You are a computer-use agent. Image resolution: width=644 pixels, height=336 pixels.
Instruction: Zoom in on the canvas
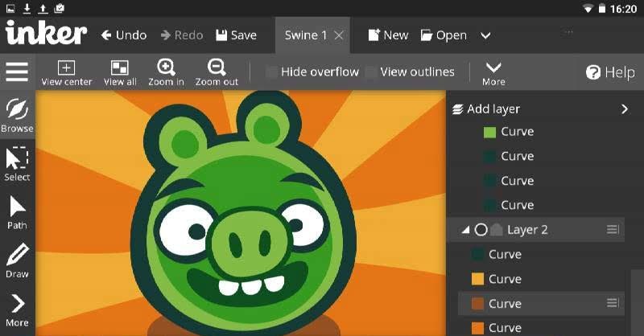pos(166,72)
